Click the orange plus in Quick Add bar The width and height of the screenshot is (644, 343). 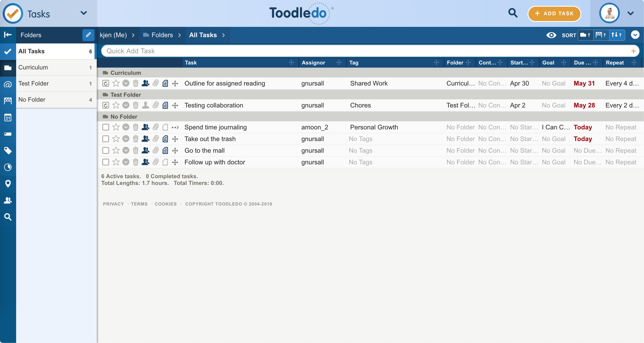[633, 51]
